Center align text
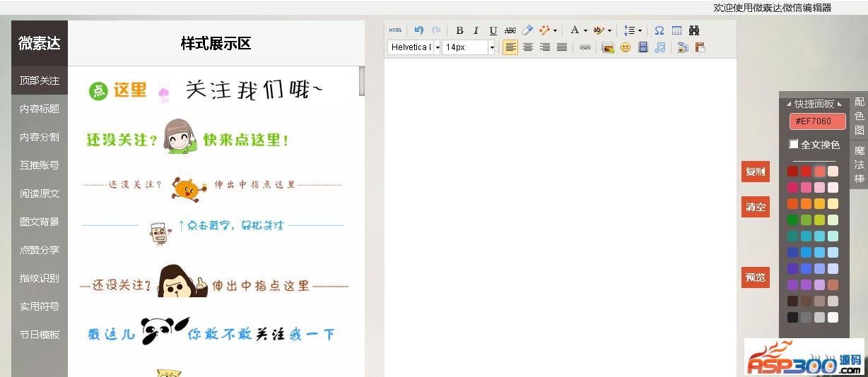Viewport: 868px width, 377px height. click(x=527, y=47)
